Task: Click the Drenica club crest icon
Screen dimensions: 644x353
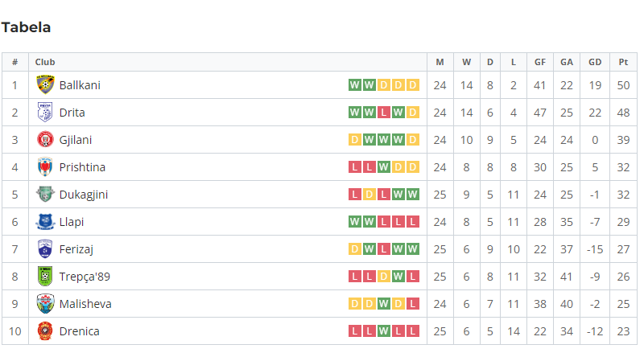Action: click(45, 330)
